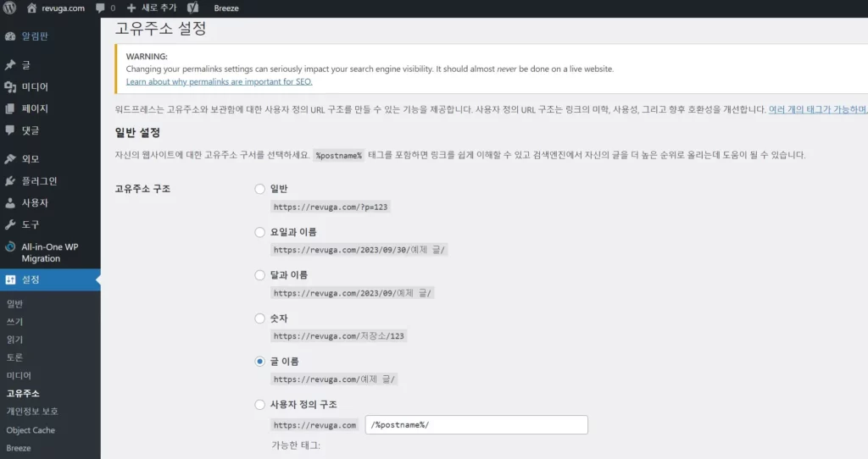Open the 미디어 media icon in the sidebar
This screenshot has width=868, height=459.
(x=10, y=87)
